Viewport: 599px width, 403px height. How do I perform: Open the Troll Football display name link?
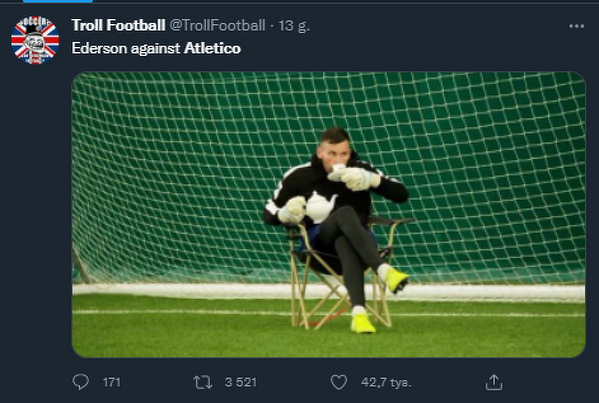click(x=118, y=26)
